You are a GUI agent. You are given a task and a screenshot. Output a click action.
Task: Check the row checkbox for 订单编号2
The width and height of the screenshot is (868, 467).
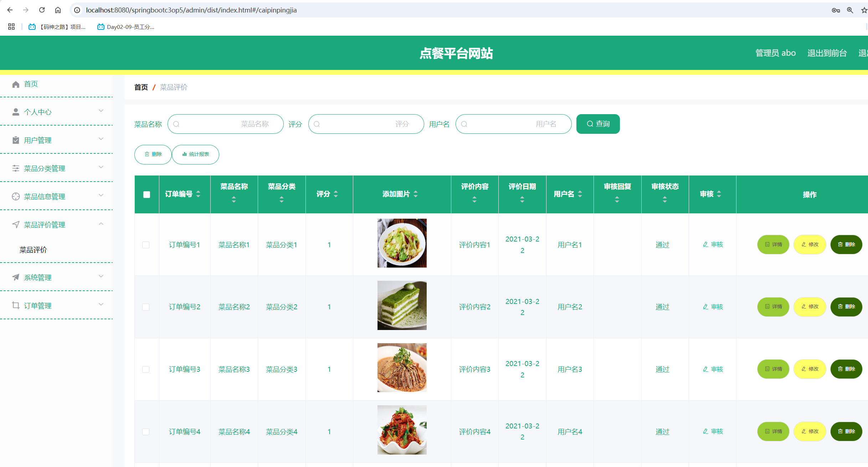(146, 306)
